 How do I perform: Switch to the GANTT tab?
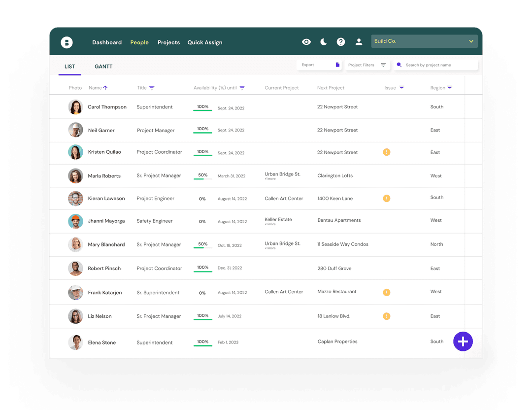click(103, 67)
